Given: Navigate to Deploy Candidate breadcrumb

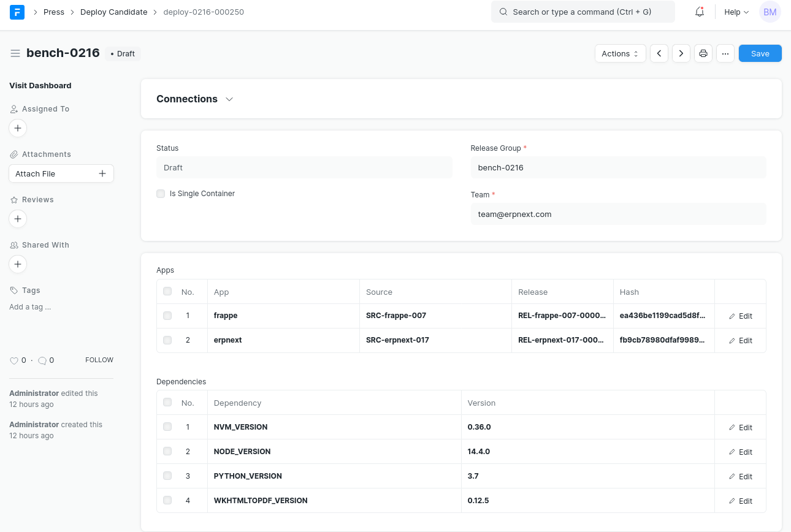Looking at the screenshot, I should [x=113, y=12].
